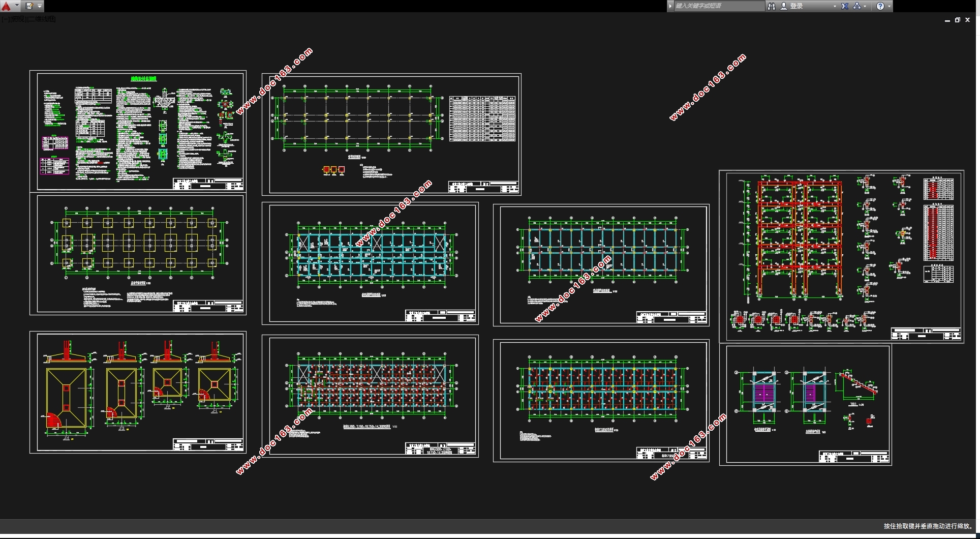Click the Save As floppy-pencil icon
This screenshot has width=980, height=539.
click(29, 6)
